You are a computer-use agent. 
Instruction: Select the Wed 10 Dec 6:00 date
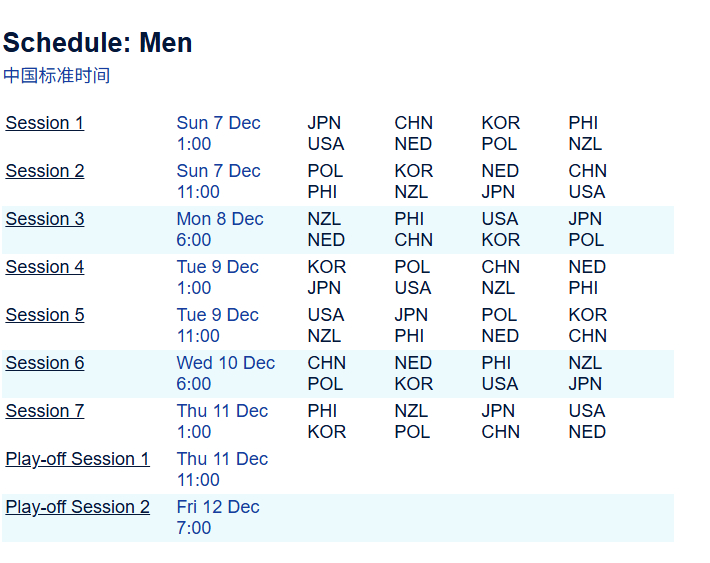coord(225,373)
